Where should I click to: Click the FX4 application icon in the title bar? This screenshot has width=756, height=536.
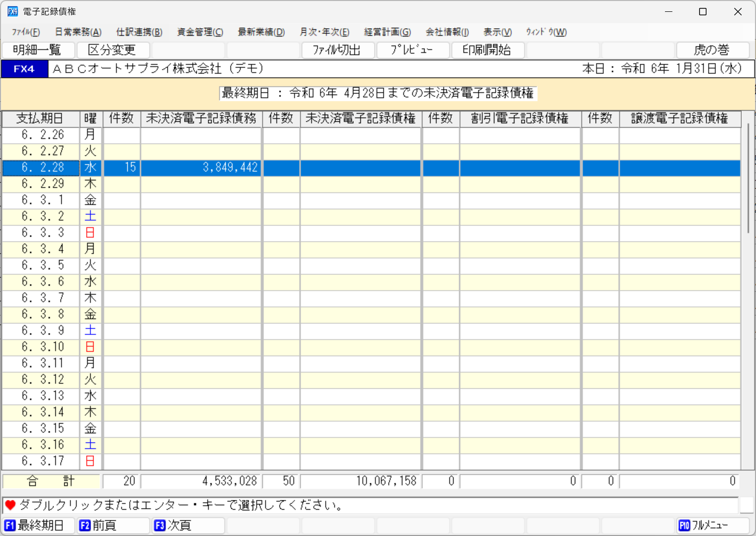pos(12,11)
